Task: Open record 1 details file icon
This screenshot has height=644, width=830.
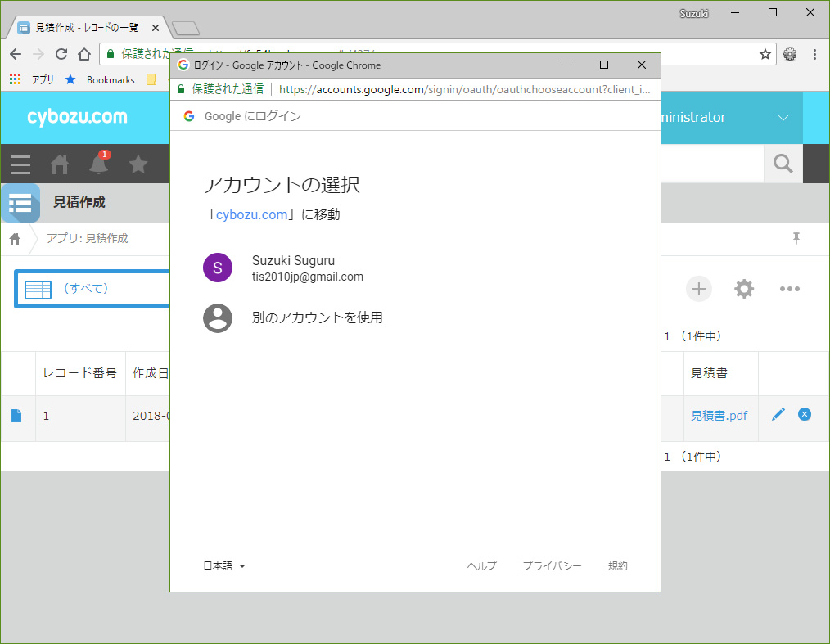Action: (16, 416)
